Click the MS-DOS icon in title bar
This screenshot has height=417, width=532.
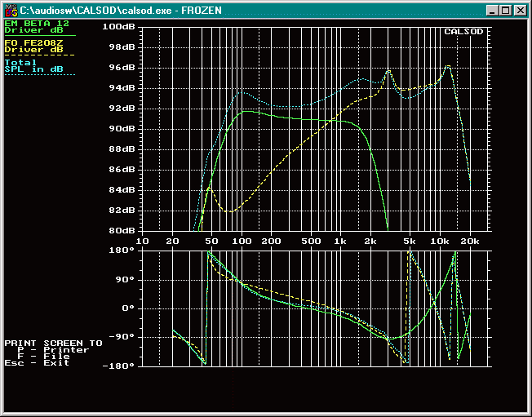tap(11, 11)
